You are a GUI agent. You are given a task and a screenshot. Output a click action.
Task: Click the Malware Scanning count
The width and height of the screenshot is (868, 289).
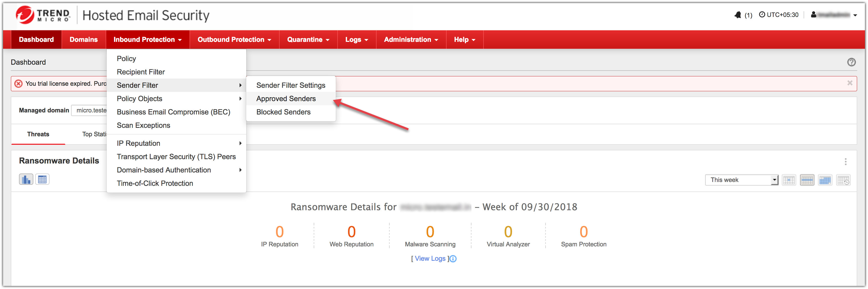[x=430, y=232]
